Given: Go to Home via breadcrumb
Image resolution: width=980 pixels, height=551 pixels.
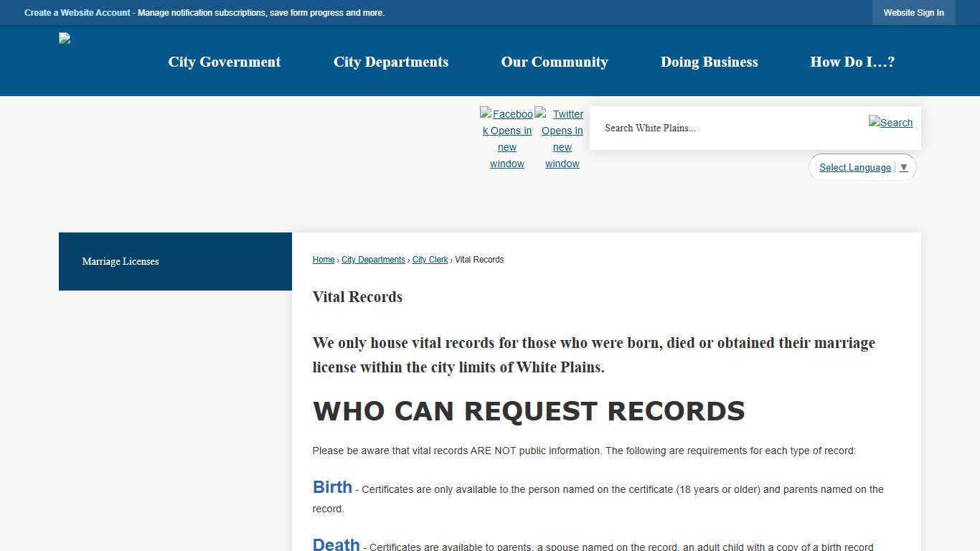Looking at the screenshot, I should (x=324, y=260).
